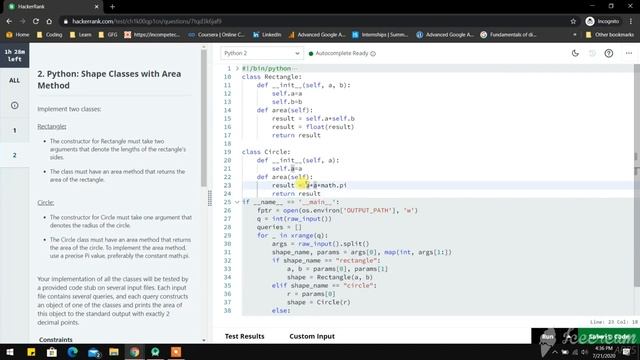The height and width of the screenshot is (360, 640).
Task: Open the Chrome menu three dots
Action: coord(631,21)
